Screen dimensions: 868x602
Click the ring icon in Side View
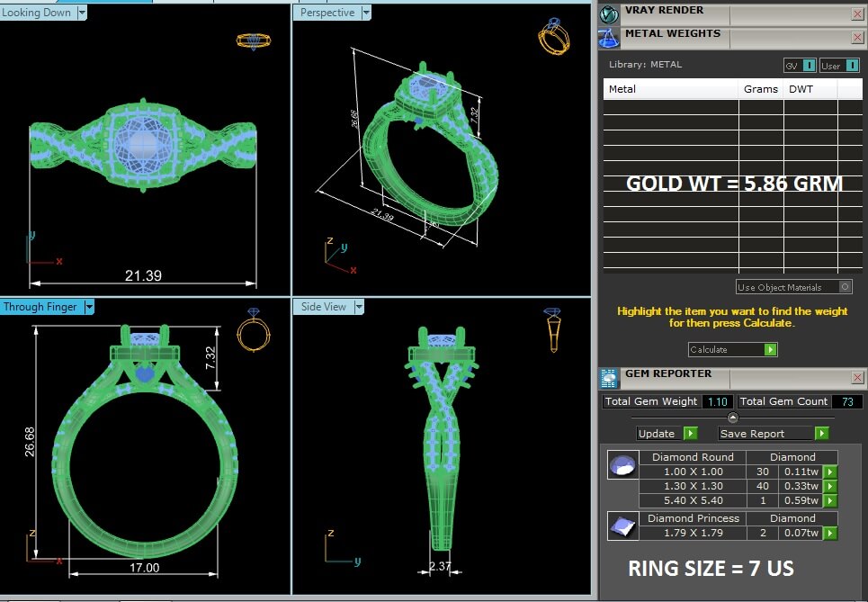(552, 328)
